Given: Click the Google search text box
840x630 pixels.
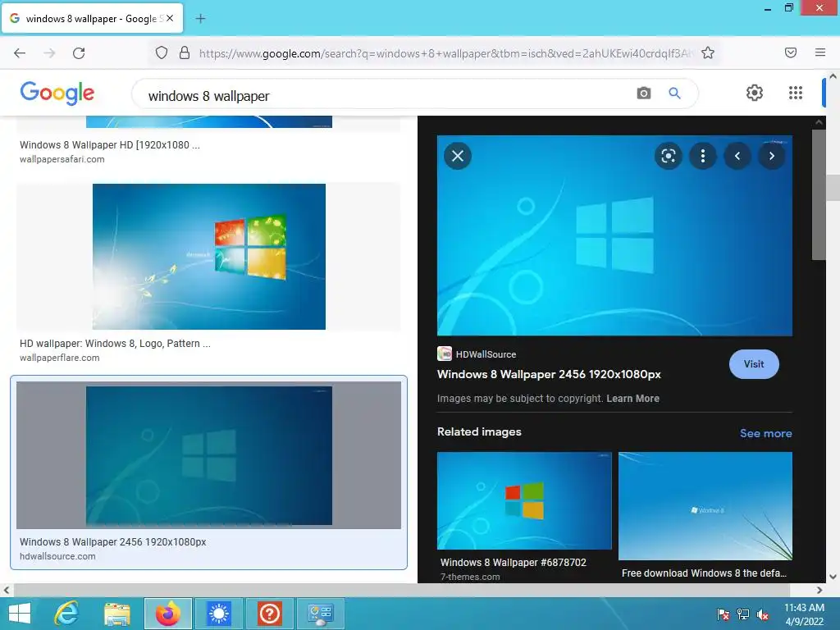Looking at the screenshot, I should (x=386, y=96).
